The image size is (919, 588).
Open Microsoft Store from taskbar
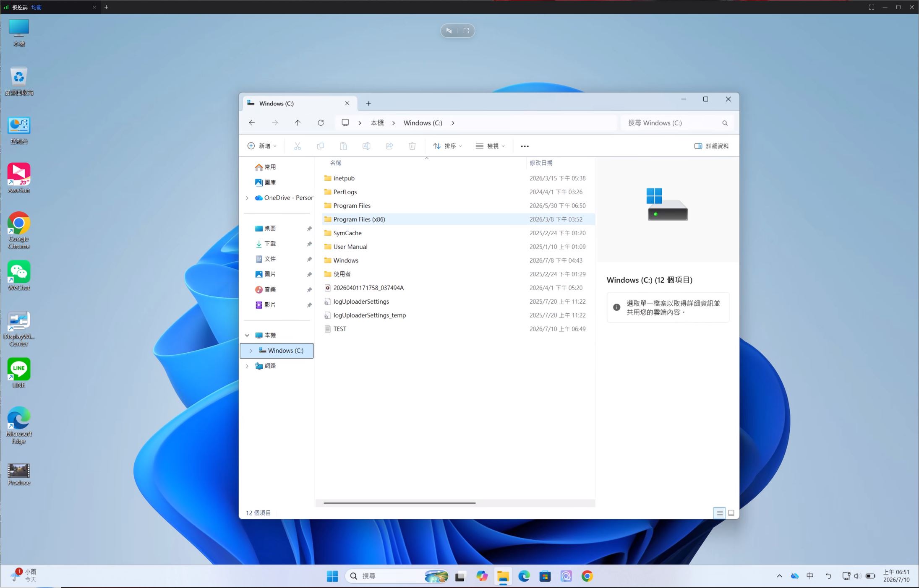click(x=545, y=576)
